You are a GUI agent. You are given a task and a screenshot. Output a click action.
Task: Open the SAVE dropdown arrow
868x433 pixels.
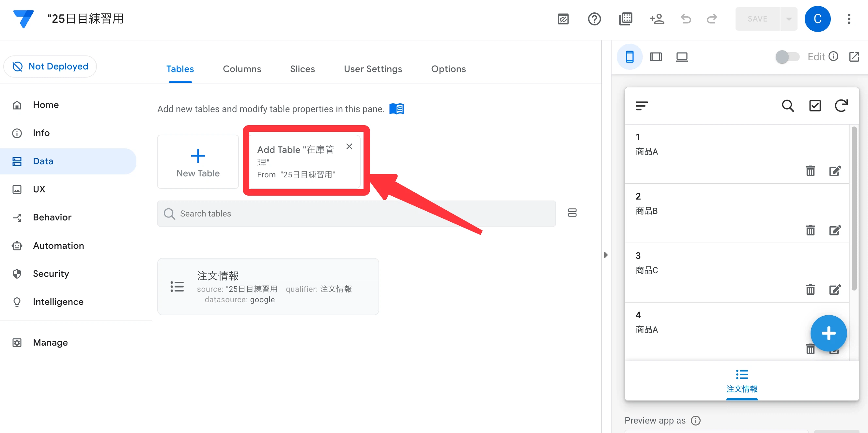point(789,19)
